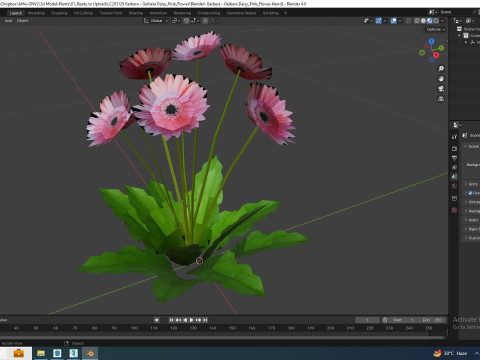The height and width of the screenshot is (360, 480).
Task: Open outliner display mode dropdown
Action: (x=458, y=21)
